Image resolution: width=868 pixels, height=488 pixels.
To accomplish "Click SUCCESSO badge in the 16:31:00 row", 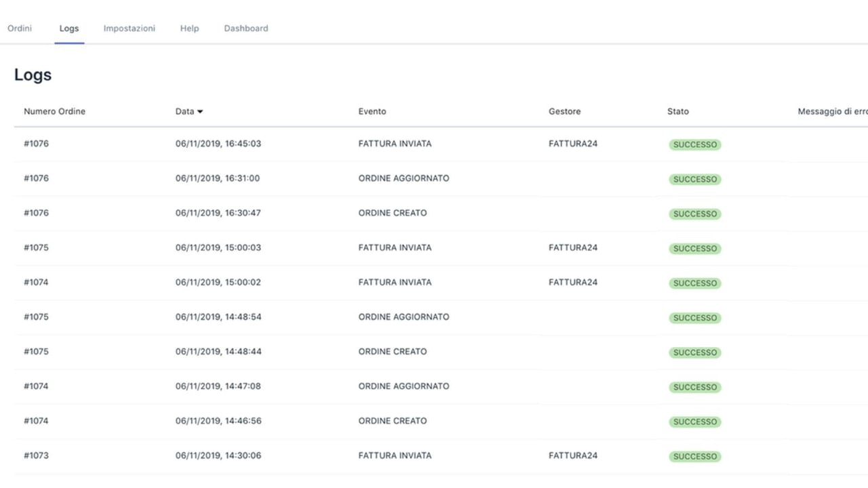I will click(695, 179).
